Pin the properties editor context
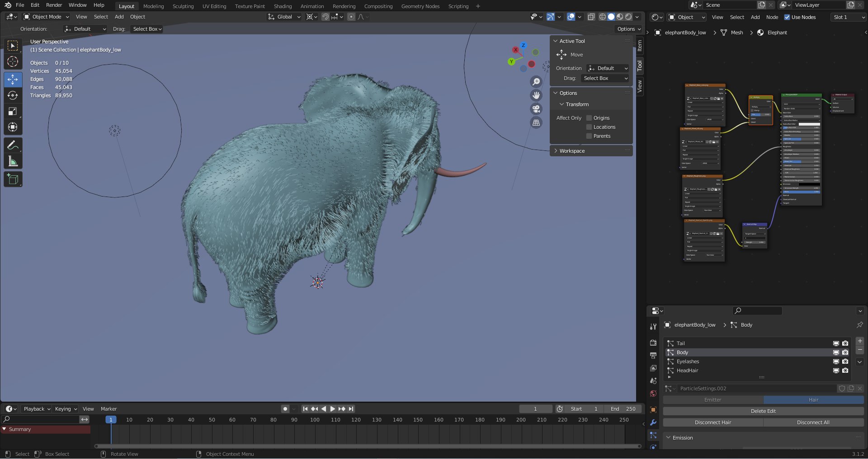 [860, 325]
